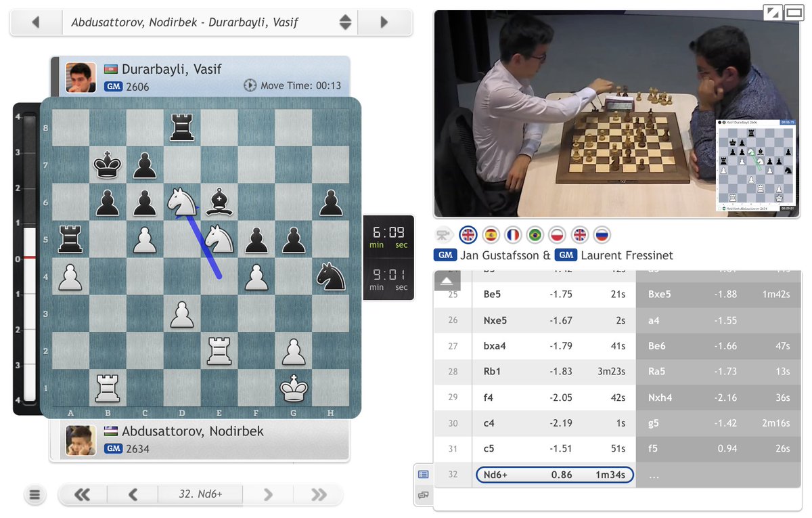This screenshot has height=518, width=812.
Task: Click the black rook on a5
Action: [71, 238]
